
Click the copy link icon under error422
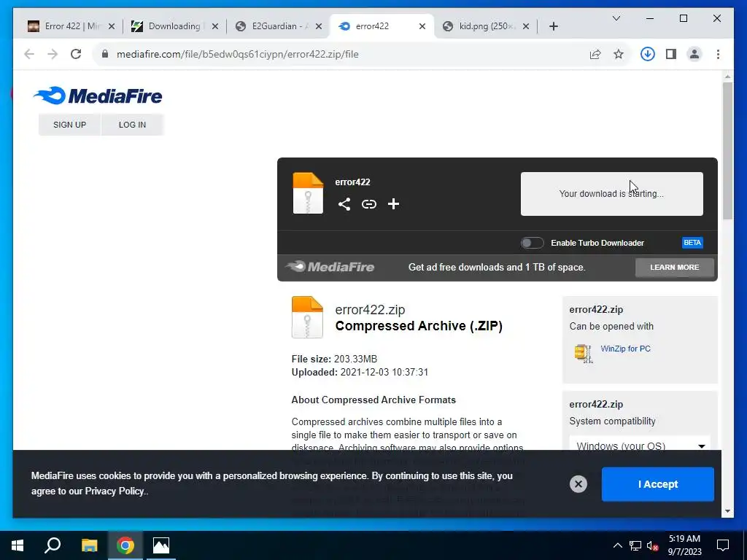point(368,204)
